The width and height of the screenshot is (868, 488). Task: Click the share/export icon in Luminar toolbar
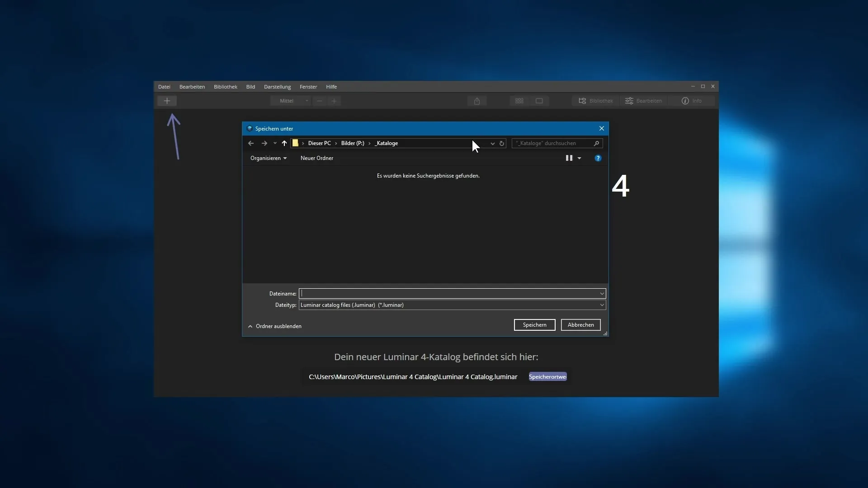tap(477, 101)
